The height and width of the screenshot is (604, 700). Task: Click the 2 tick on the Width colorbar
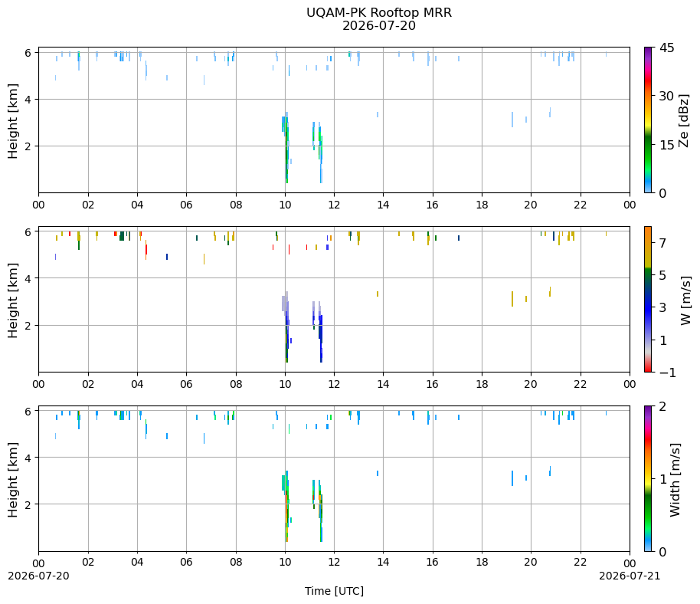click(x=662, y=406)
